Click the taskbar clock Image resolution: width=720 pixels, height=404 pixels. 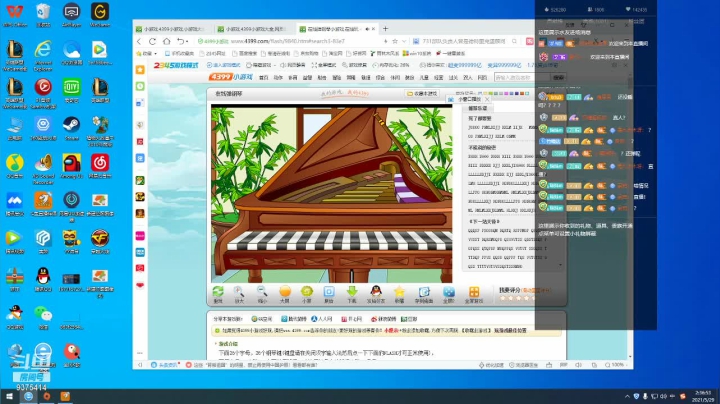[x=703, y=396]
